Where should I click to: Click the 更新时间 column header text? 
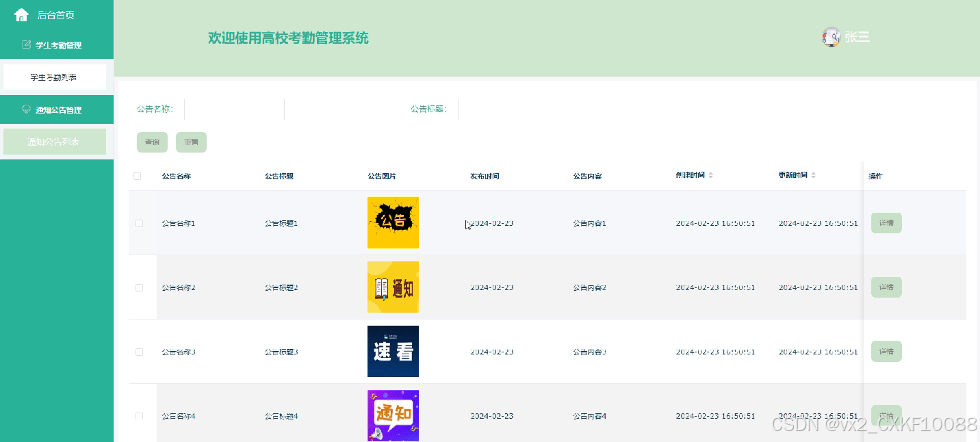(792, 175)
